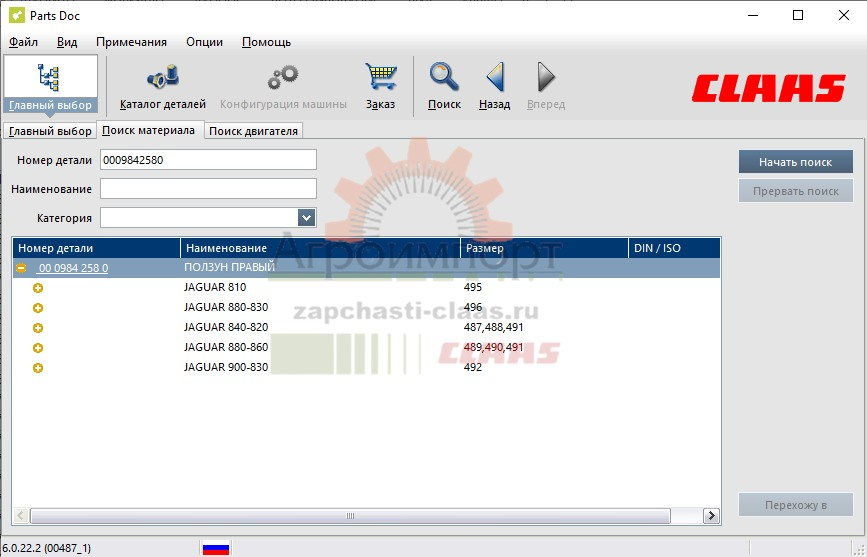
Task: Expand the JAGUAR 880-830 row
Action: pyautogui.click(x=38, y=308)
